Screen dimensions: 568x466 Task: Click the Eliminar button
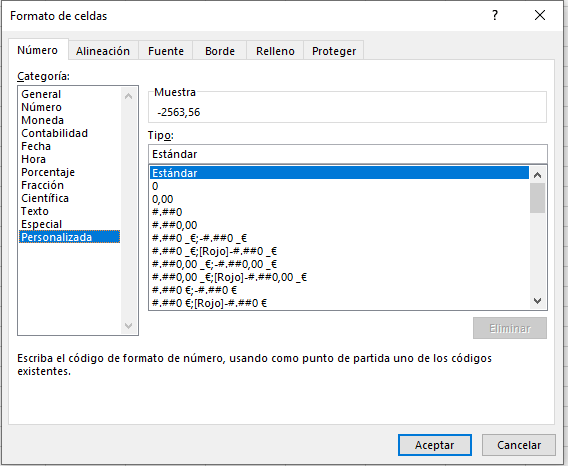tap(510, 328)
